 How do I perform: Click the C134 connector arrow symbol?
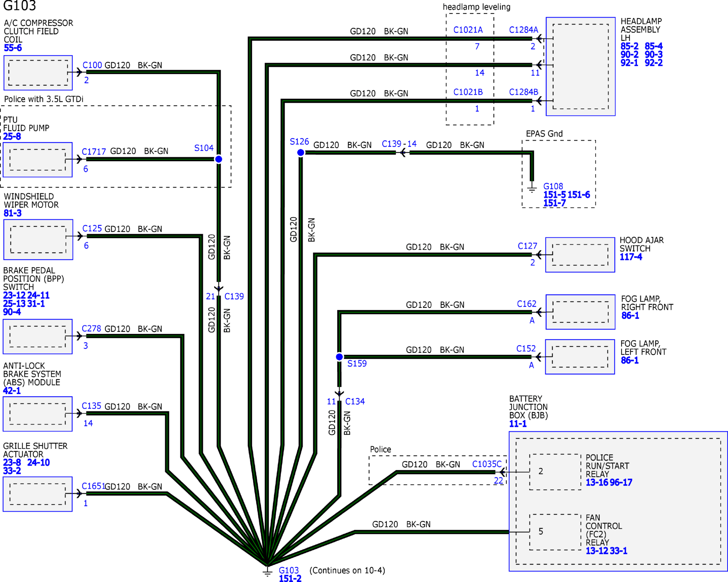(x=339, y=394)
